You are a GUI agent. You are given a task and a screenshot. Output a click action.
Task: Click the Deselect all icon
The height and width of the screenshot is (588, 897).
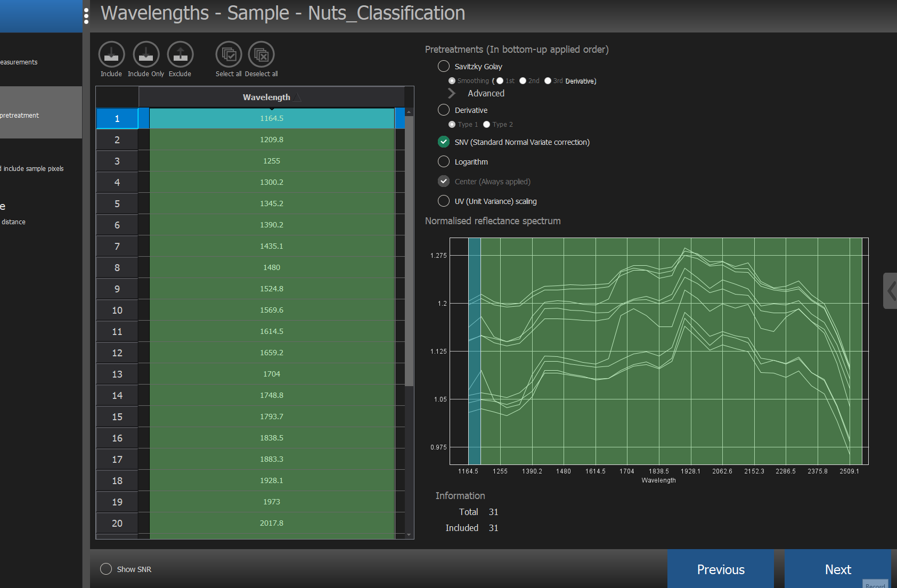(x=261, y=55)
